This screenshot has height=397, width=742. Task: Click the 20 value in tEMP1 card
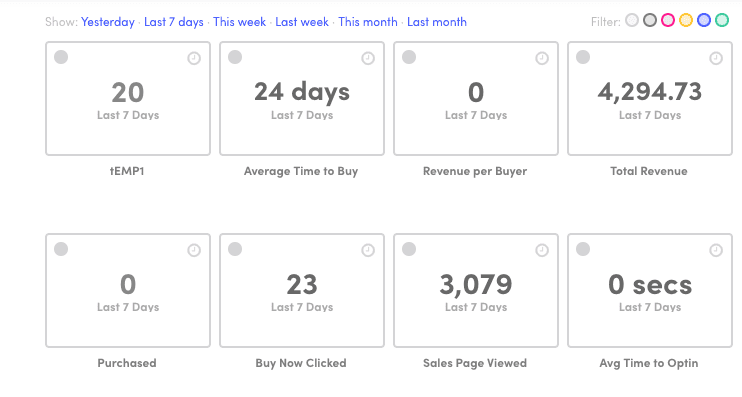128,92
